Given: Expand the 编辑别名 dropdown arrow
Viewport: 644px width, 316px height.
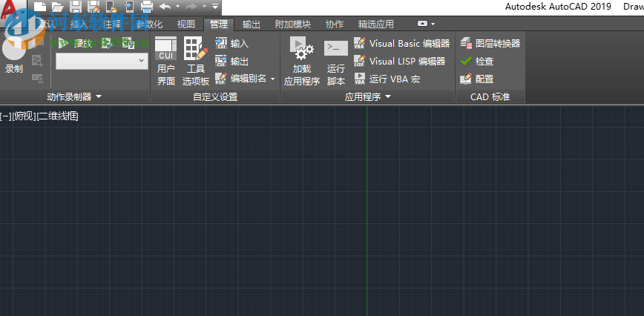Looking at the screenshot, I should pyautogui.click(x=273, y=79).
